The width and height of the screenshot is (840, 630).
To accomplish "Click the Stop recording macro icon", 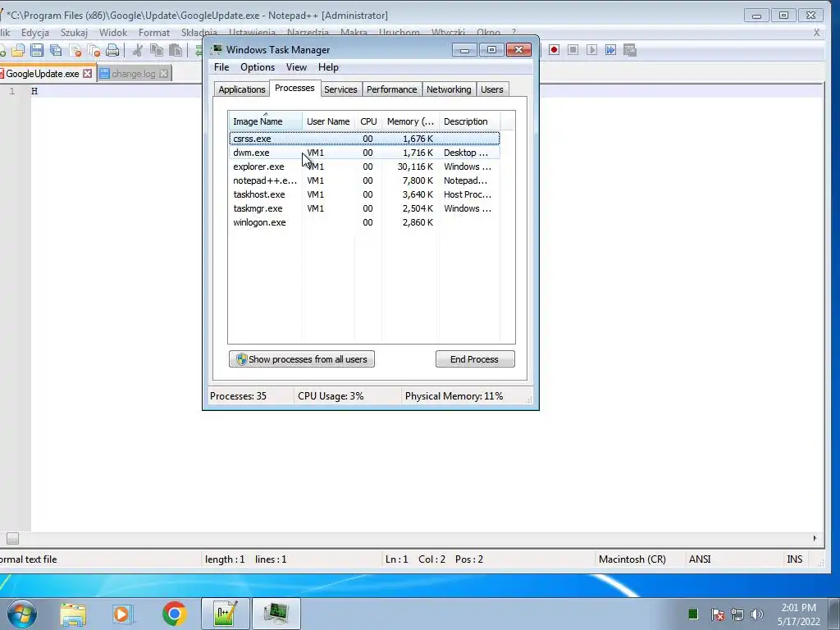I will click(x=573, y=50).
